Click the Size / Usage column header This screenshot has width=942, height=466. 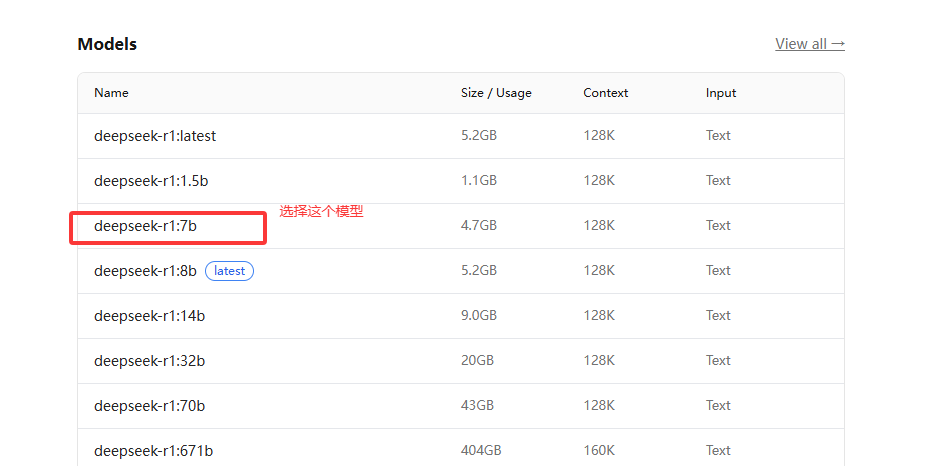(496, 93)
